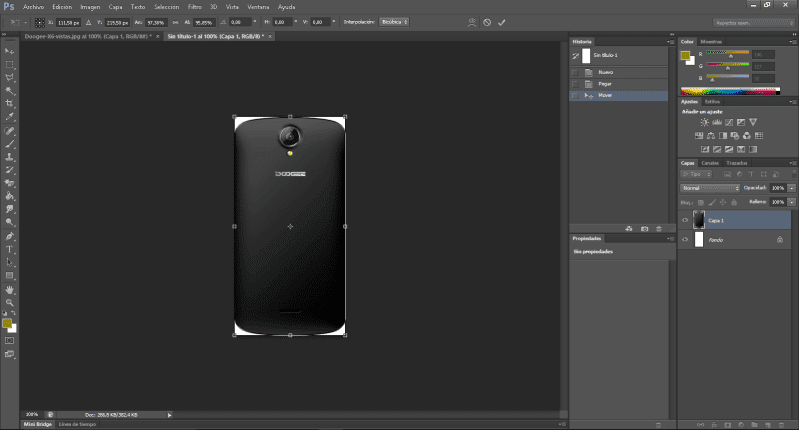Hide the Capa 1 layer
The image size is (799, 430).
coord(685,221)
